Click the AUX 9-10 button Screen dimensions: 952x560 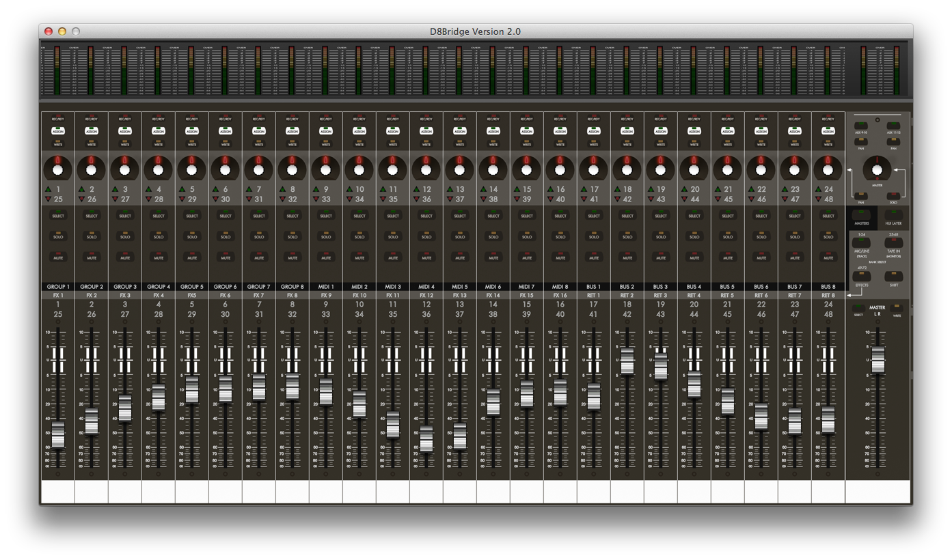pyautogui.click(x=860, y=127)
